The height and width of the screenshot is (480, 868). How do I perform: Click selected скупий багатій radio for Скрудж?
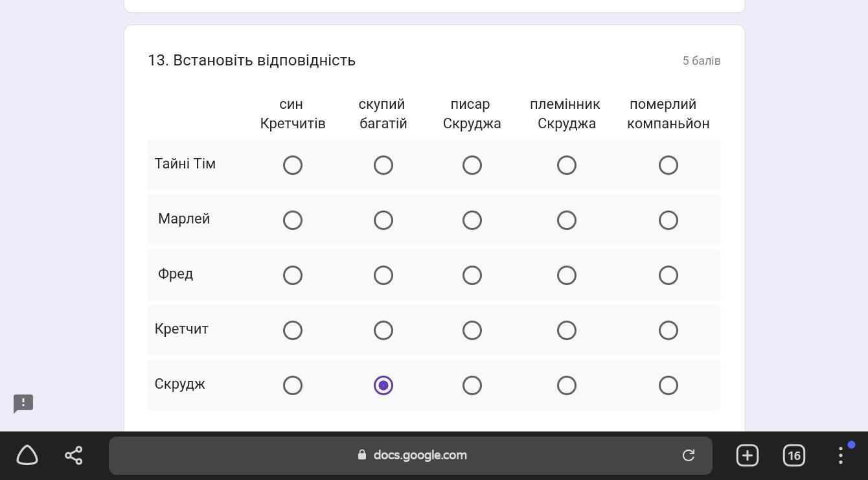(x=383, y=385)
